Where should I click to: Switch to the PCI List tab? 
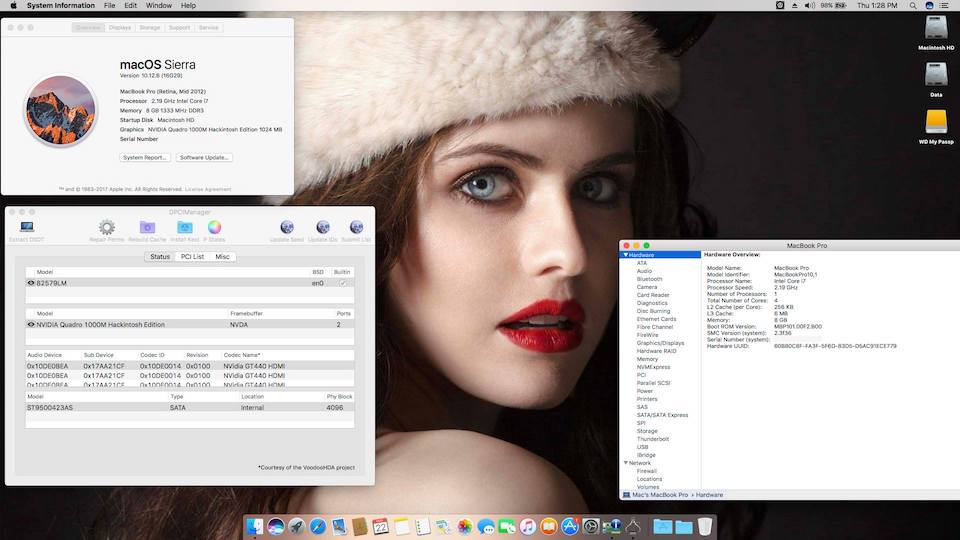coord(192,257)
